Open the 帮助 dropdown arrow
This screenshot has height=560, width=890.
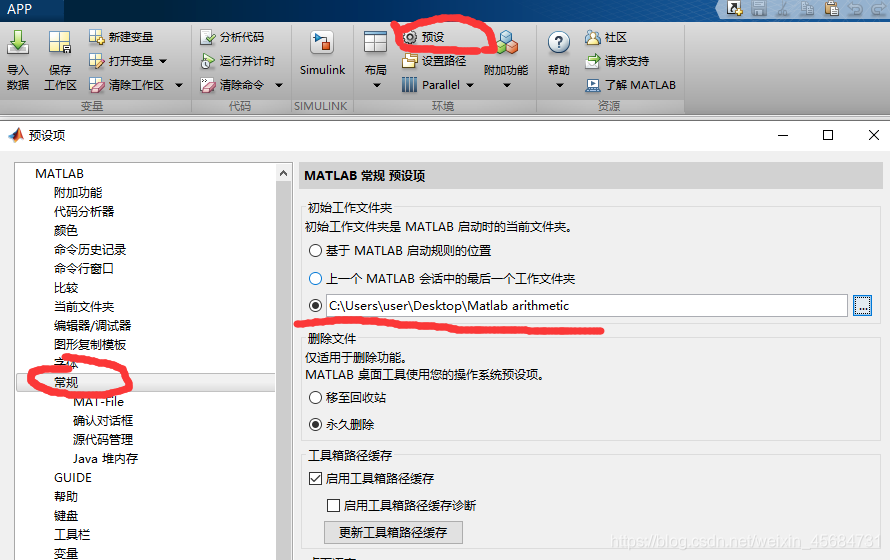(x=560, y=86)
